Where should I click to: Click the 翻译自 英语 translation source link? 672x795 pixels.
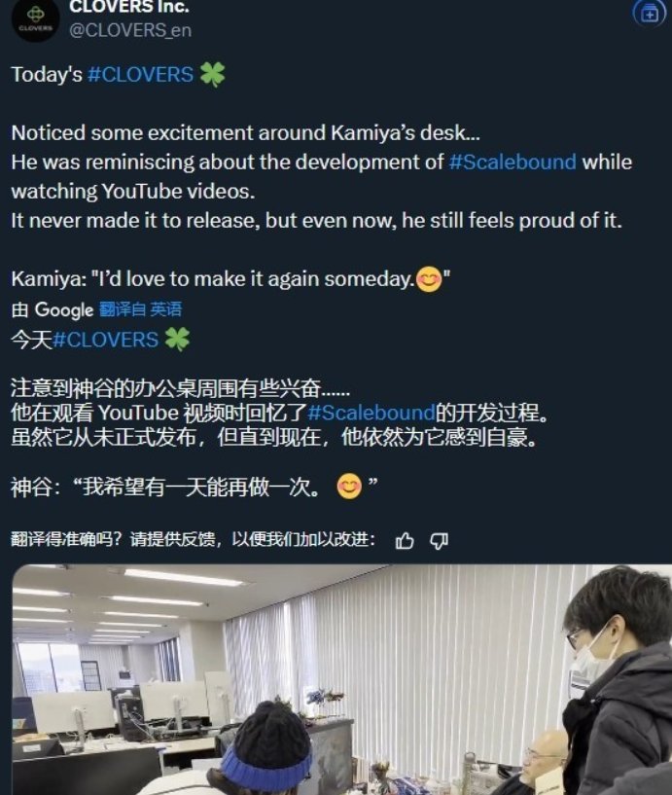click(x=140, y=309)
